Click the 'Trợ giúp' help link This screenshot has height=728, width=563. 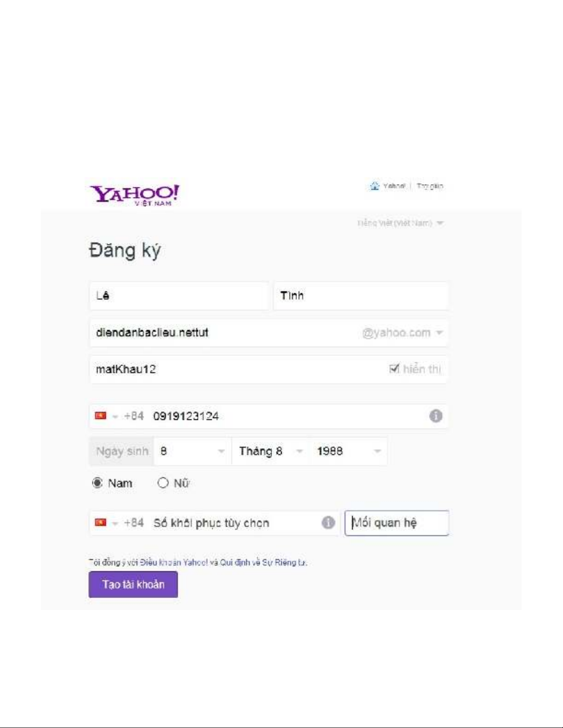(x=430, y=186)
